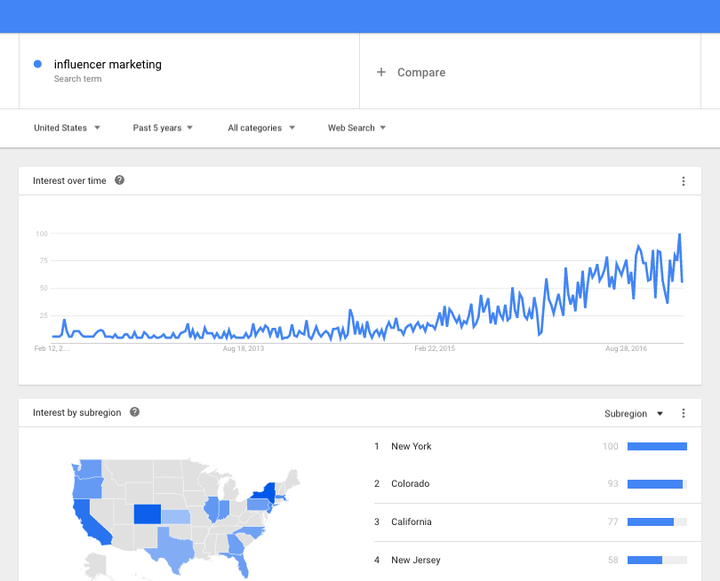The width and height of the screenshot is (720, 581).
Task: Click the help icon beside Interest by subregion
Action: point(135,412)
